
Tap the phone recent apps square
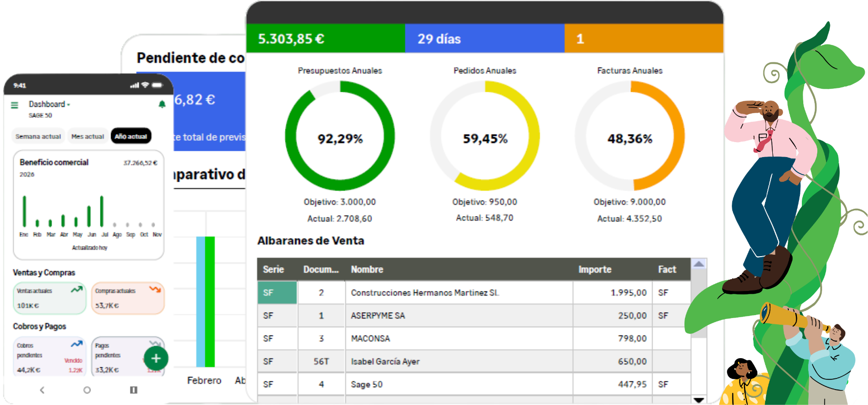pos(134,390)
